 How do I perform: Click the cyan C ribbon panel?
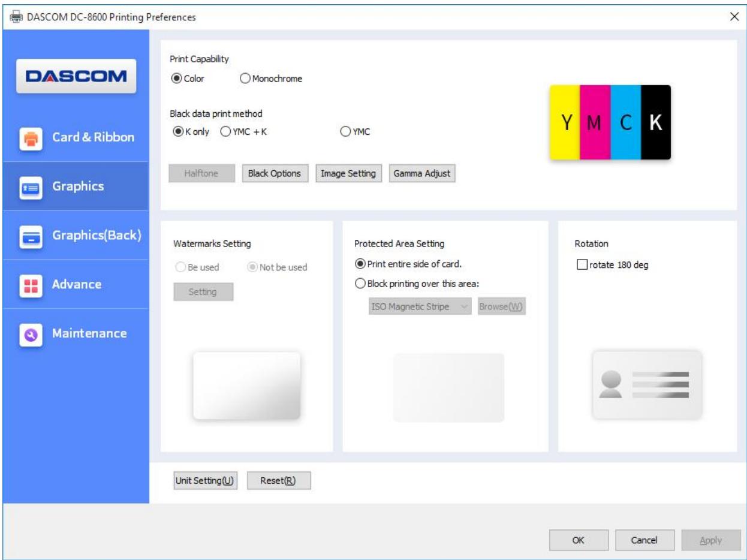coord(626,122)
